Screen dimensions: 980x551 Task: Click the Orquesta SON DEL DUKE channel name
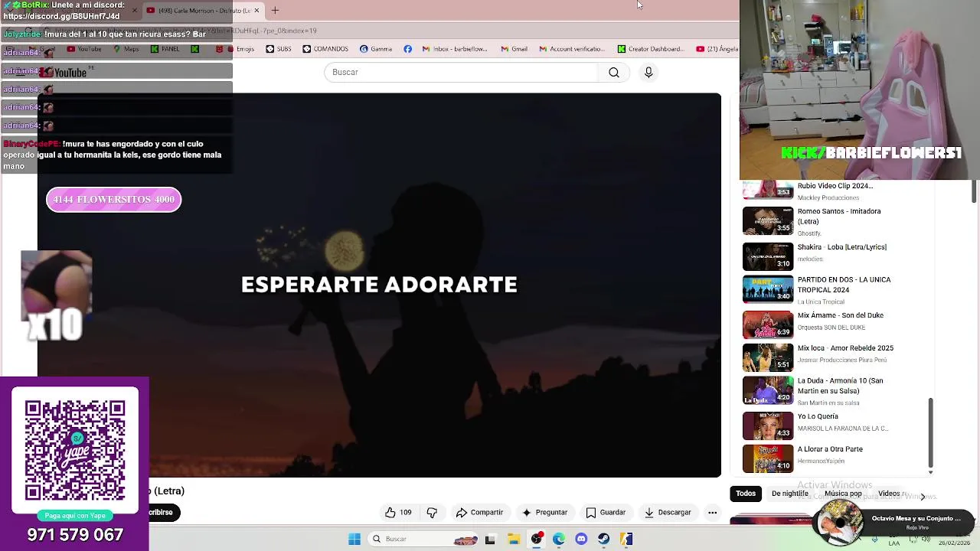pyautogui.click(x=831, y=328)
